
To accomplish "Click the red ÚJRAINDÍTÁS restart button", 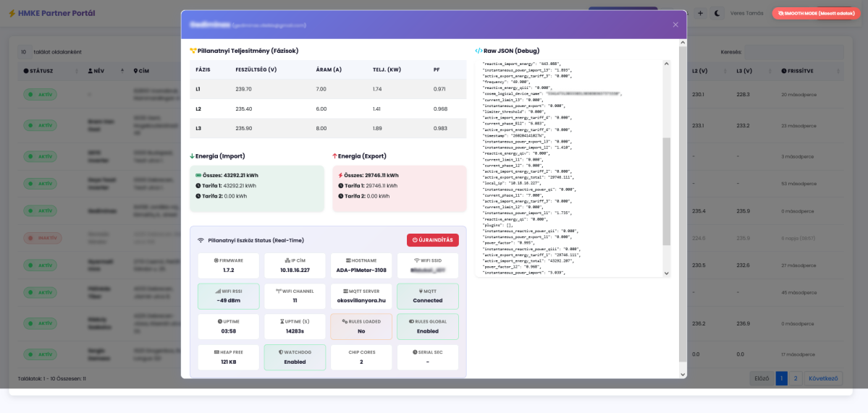I will pyautogui.click(x=432, y=240).
